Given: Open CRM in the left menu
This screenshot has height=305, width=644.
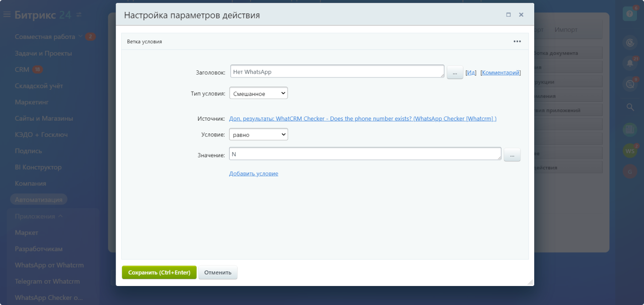Looking at the screenshot, I should coord(22,69).
